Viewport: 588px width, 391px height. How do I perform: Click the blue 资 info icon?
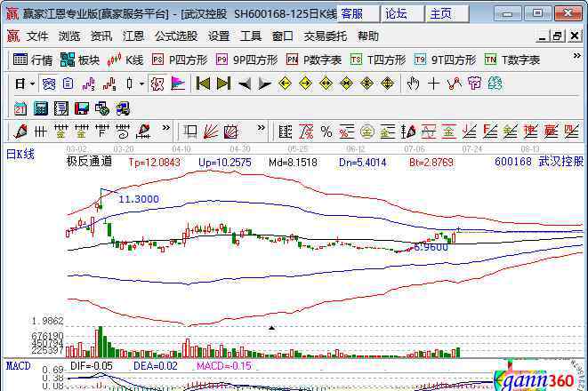48,84
